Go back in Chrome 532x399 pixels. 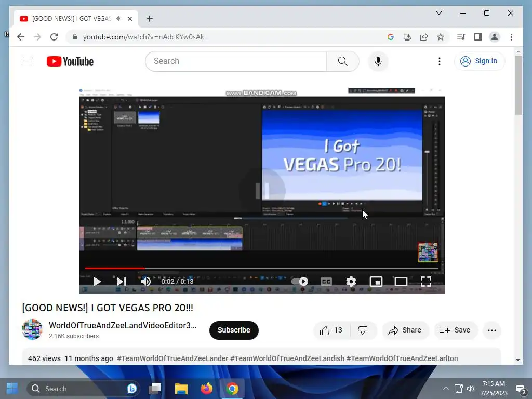pos(21,37)
